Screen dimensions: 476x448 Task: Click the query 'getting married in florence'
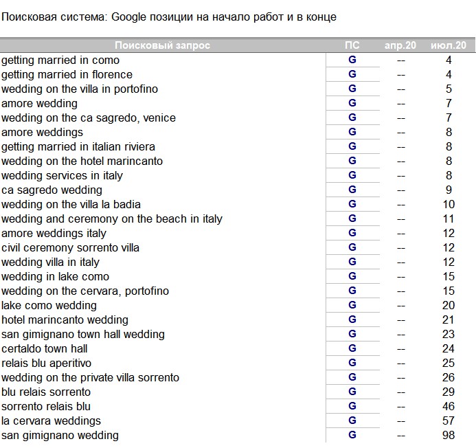[67, 74]
